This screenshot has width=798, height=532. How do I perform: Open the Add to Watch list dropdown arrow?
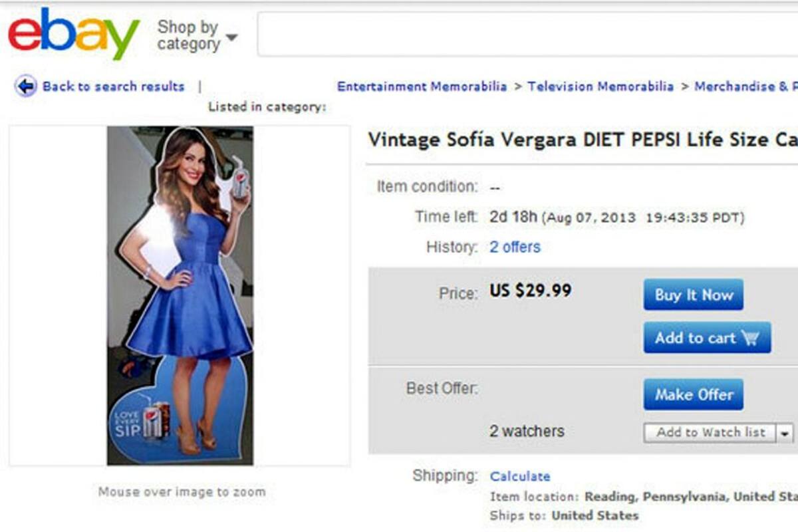pos(785,433)
